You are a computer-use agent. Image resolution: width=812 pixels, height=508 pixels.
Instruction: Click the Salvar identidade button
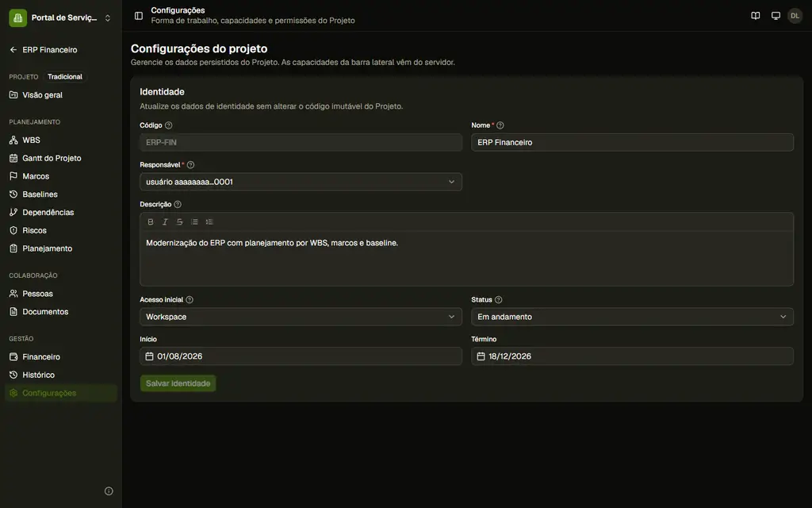click(178, 383)
